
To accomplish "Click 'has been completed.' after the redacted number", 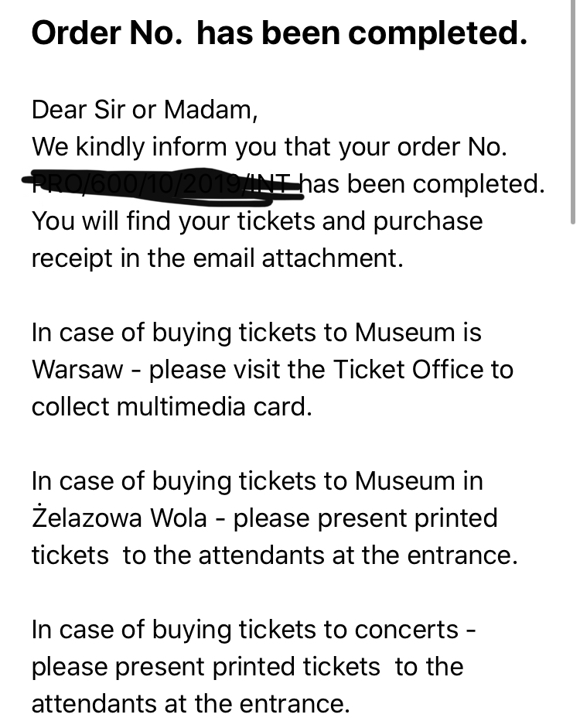I will (x=422, y=184).
